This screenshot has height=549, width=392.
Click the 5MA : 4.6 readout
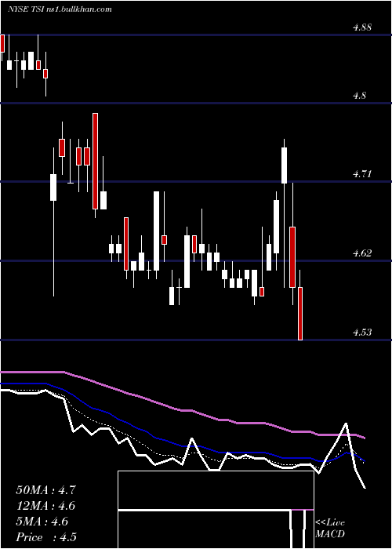pos(42,522)
